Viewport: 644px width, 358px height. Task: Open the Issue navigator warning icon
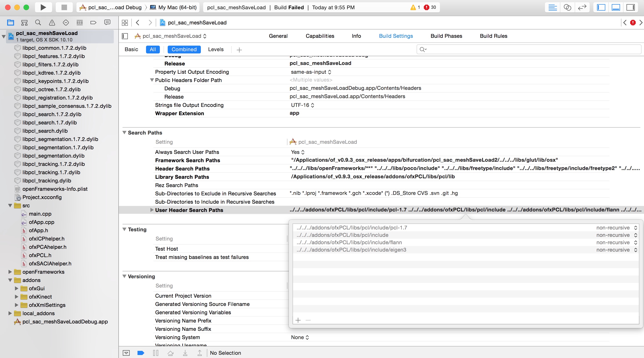(x=52, y=23)
